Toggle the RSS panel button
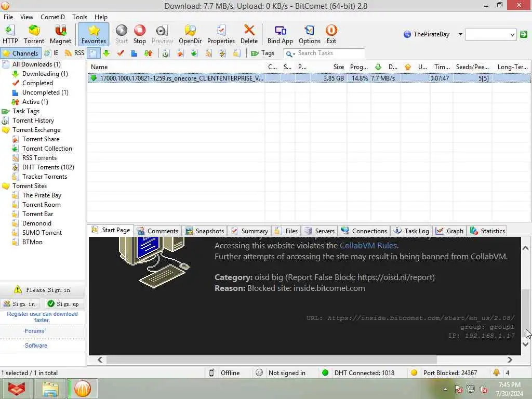Viewport: 532px width, 399px height. coord(74,54)
